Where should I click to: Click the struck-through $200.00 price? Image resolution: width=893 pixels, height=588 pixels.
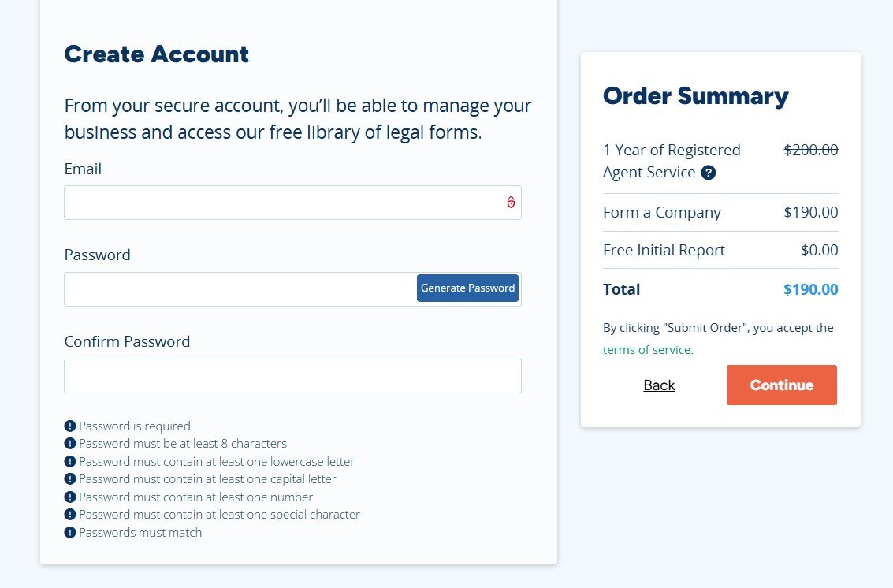click(810, 150)
